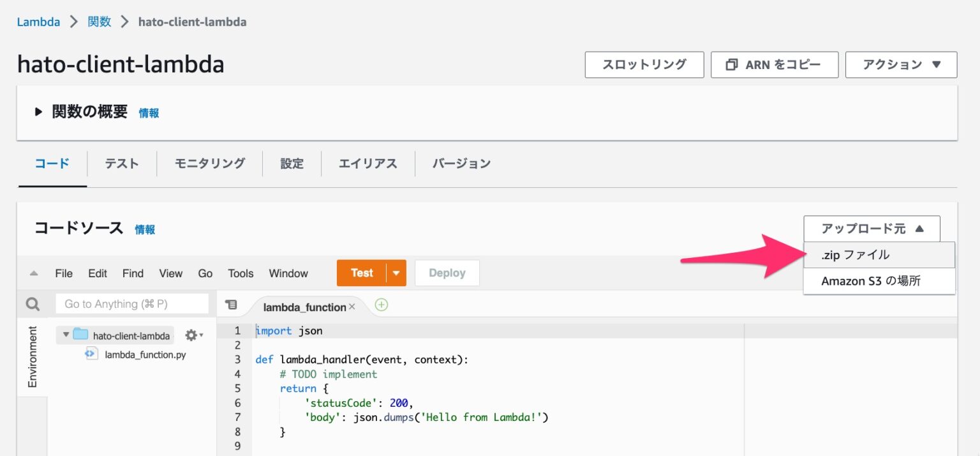
Task: Close the lambda_function editor tab
Action: pos(352,307)
